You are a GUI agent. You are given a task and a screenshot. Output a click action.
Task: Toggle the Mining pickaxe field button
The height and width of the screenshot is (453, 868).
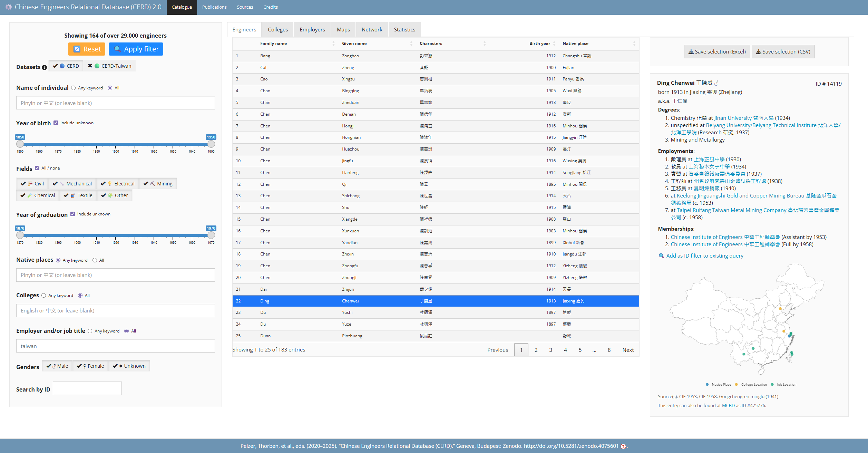click(x=158, y=184)
